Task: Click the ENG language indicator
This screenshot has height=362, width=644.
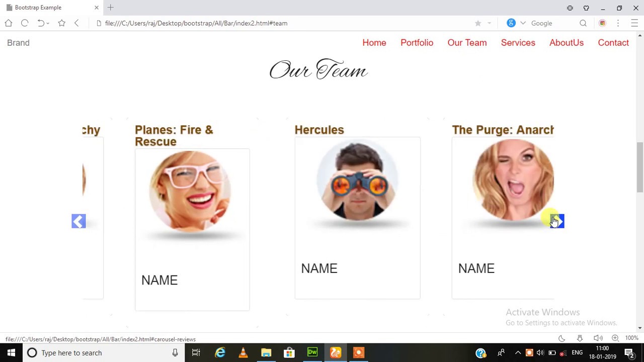Action: [577, 353]
